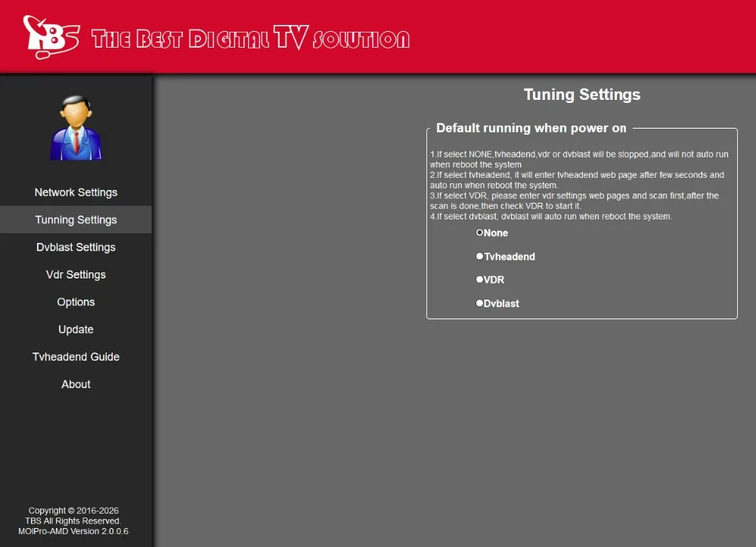Select the None radio button

(480, 232)
